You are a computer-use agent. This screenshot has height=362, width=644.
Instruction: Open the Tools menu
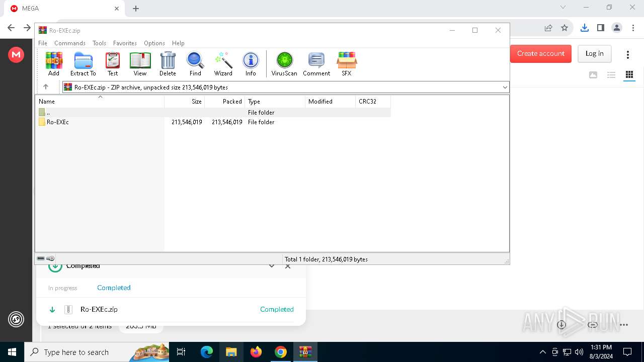[x=99, y=43]
